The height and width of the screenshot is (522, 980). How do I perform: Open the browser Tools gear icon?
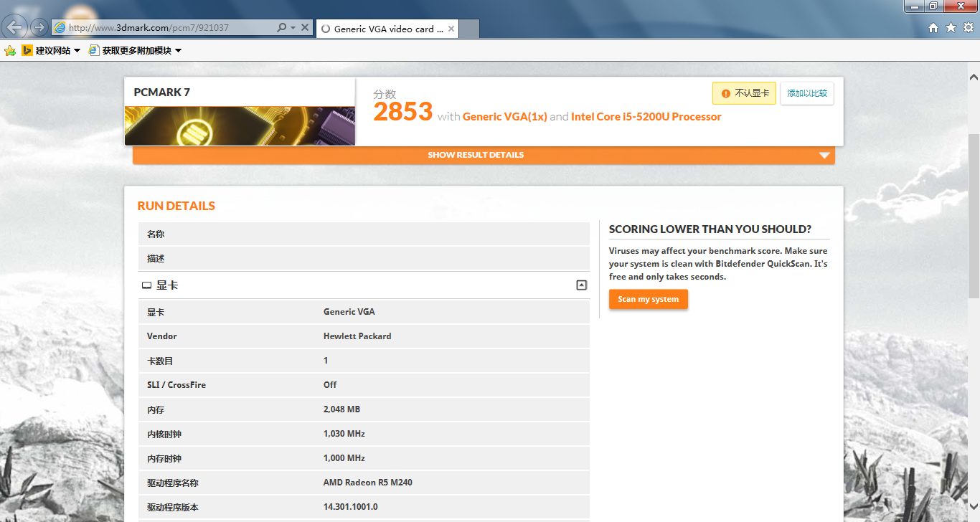(969, 28)
